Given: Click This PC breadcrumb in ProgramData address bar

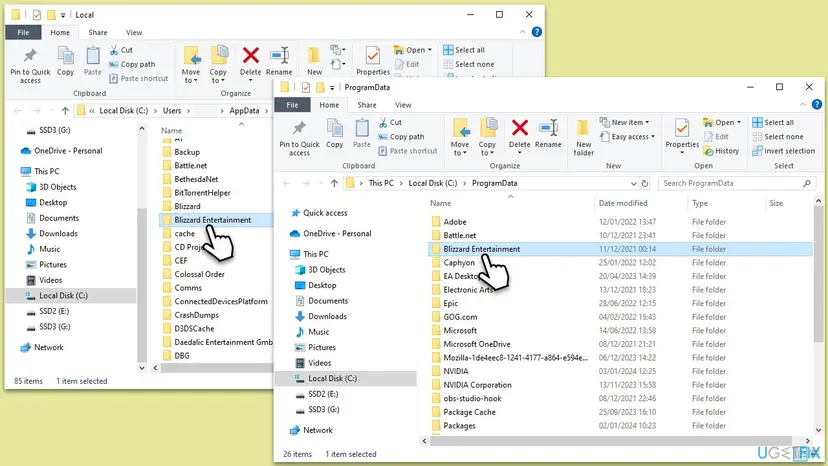Looking at the screenshot, I should click(381, 183).
